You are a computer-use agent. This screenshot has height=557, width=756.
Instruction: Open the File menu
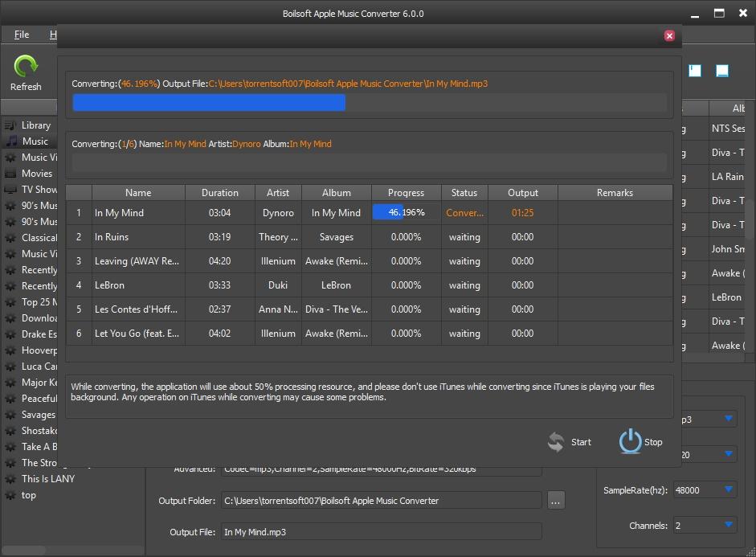point(22,35)
